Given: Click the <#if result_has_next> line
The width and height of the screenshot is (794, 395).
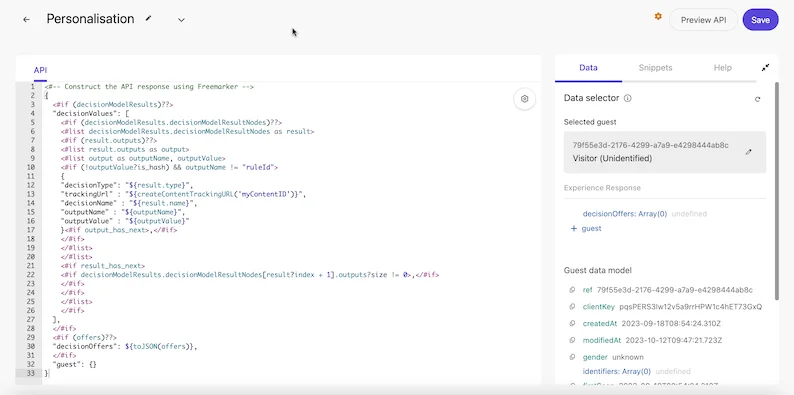Looking at the screenshot, I should 103,266.
